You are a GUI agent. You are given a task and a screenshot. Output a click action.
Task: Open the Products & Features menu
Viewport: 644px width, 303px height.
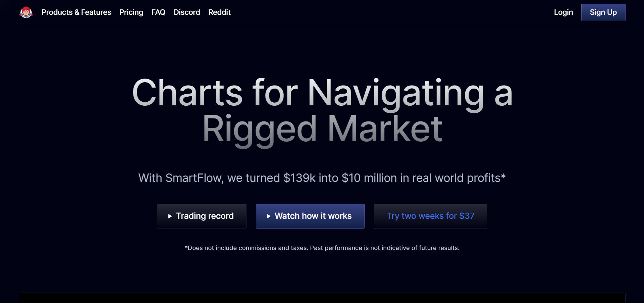click(x=76, y=12)
